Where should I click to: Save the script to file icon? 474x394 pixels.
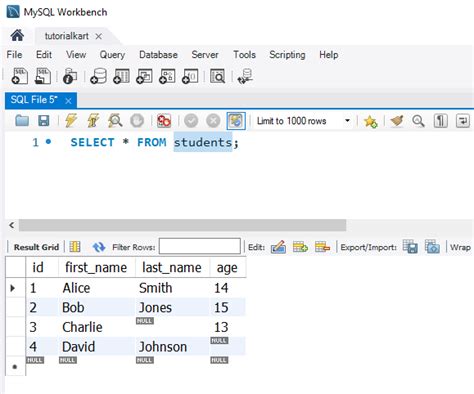(x=44, y=121)
